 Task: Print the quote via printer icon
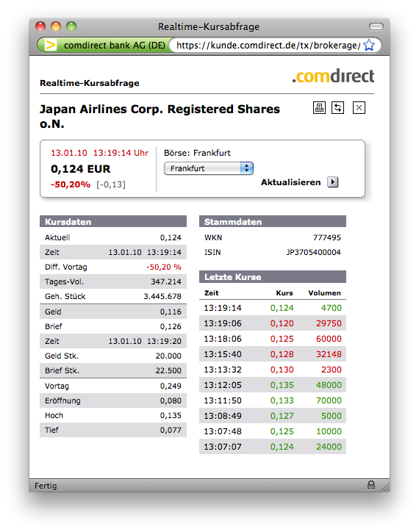(x=319, y=108)
